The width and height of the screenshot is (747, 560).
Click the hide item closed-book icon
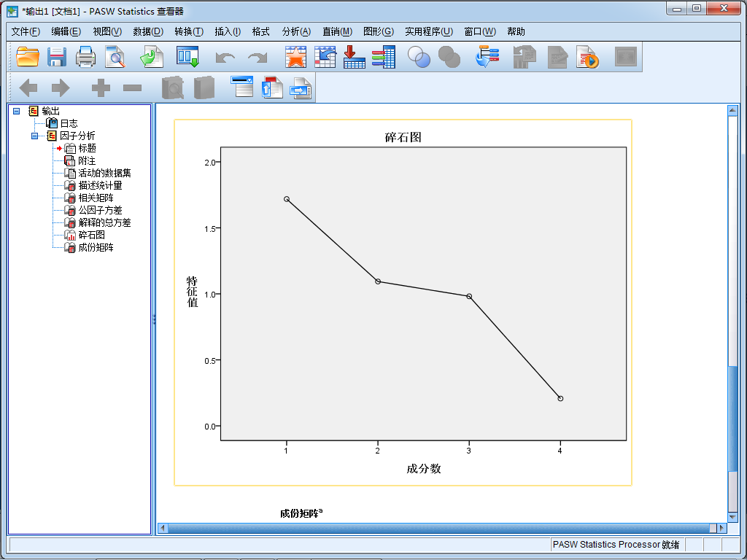tap(204, 87)
